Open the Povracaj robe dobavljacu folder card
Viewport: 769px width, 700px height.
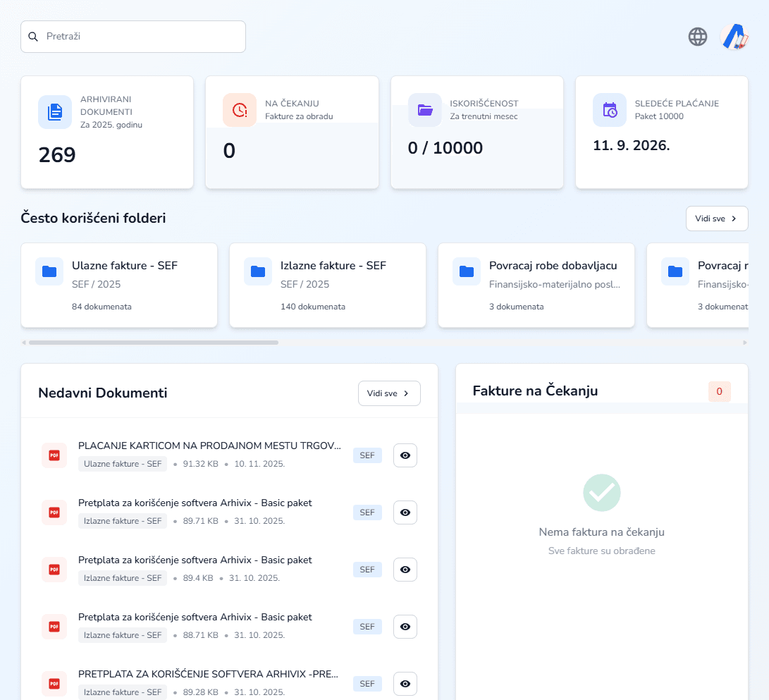click(x=536, y=285)
